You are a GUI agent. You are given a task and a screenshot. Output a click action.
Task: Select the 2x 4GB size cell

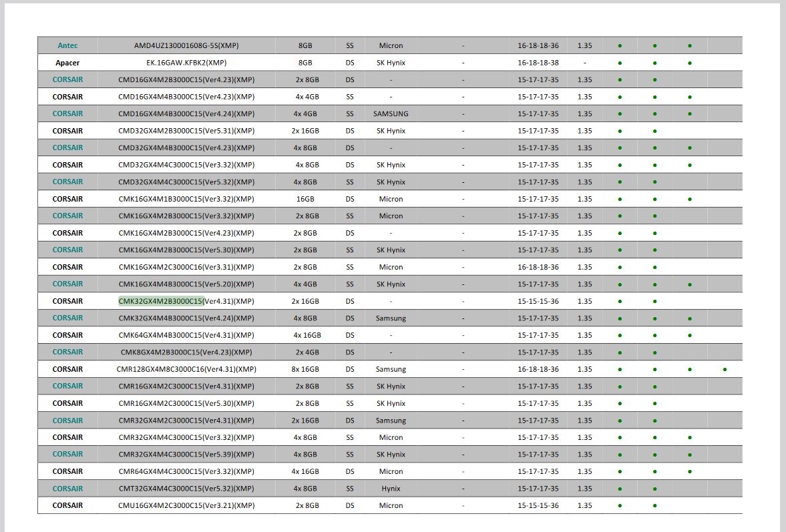(307, 352)
